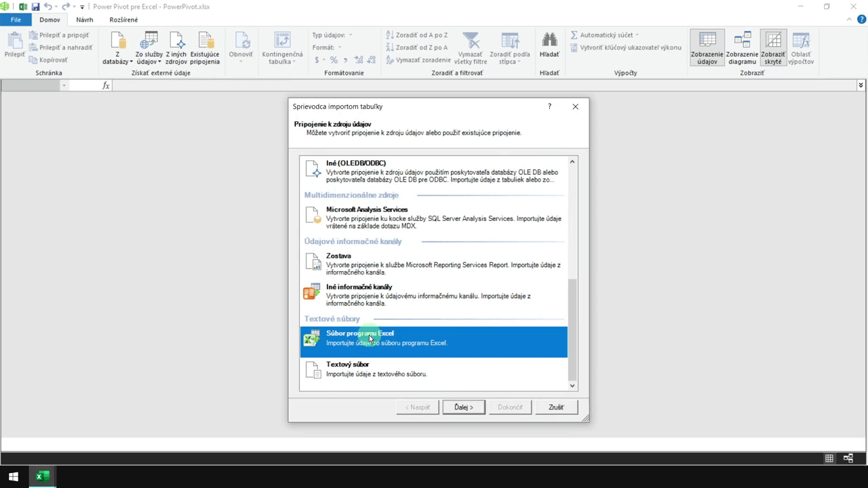
Task: Apply thousands separator comma format
Action: tap(346, 60)
